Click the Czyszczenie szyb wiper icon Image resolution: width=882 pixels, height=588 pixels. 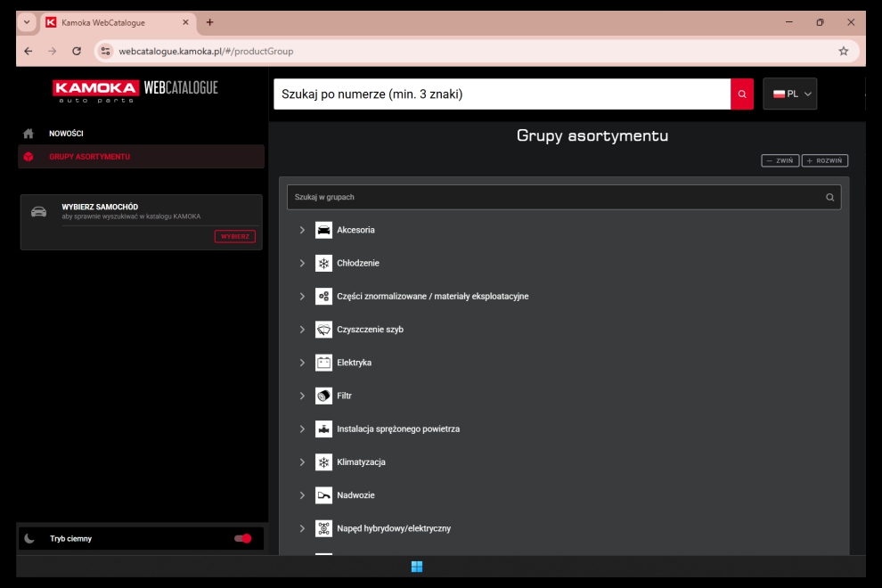tap(323, 330)
